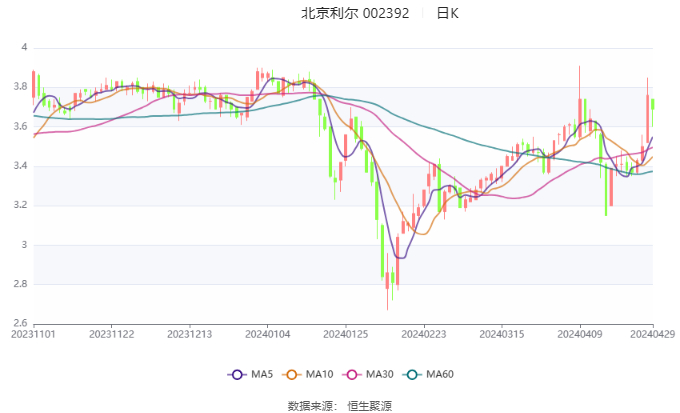Click the 数据来源 label below the legend

click(309, 405)
